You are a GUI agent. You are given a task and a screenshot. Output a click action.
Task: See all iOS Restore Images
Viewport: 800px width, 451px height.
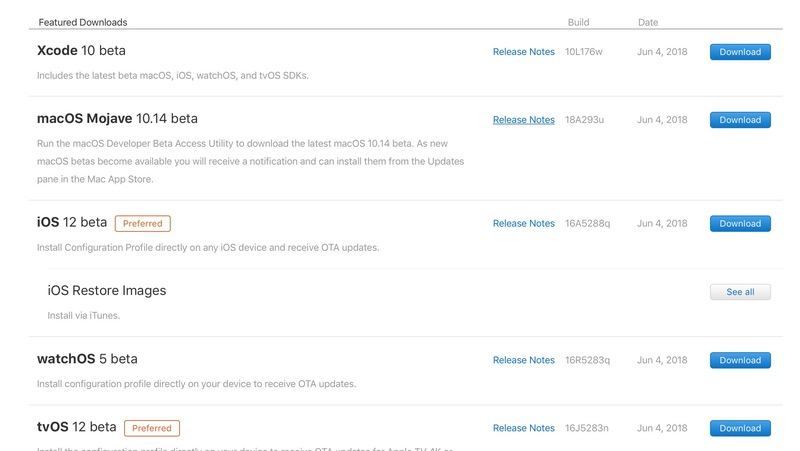tap(740, 292)
